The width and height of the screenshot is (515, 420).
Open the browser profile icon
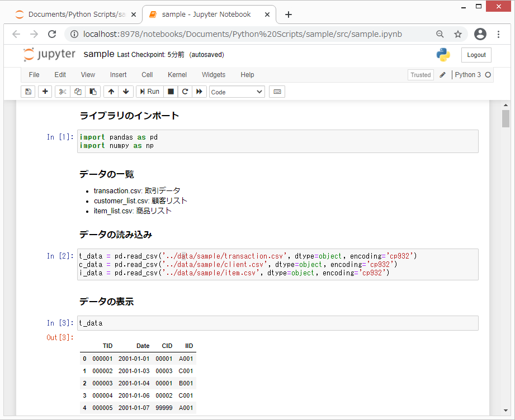point(480,34)
